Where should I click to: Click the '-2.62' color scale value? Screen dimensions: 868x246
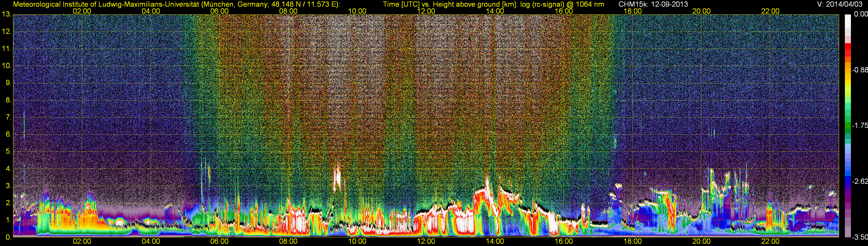coord(860,181)
